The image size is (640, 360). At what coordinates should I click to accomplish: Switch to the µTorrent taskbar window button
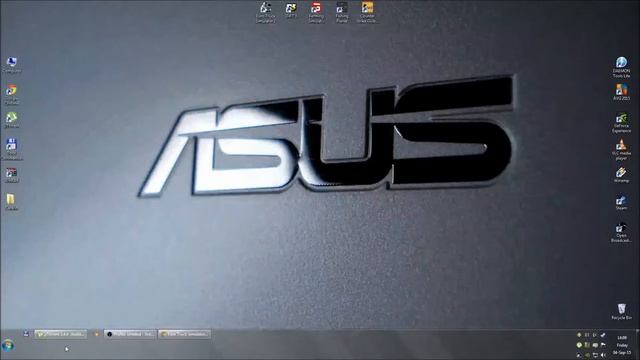(61, 334)
